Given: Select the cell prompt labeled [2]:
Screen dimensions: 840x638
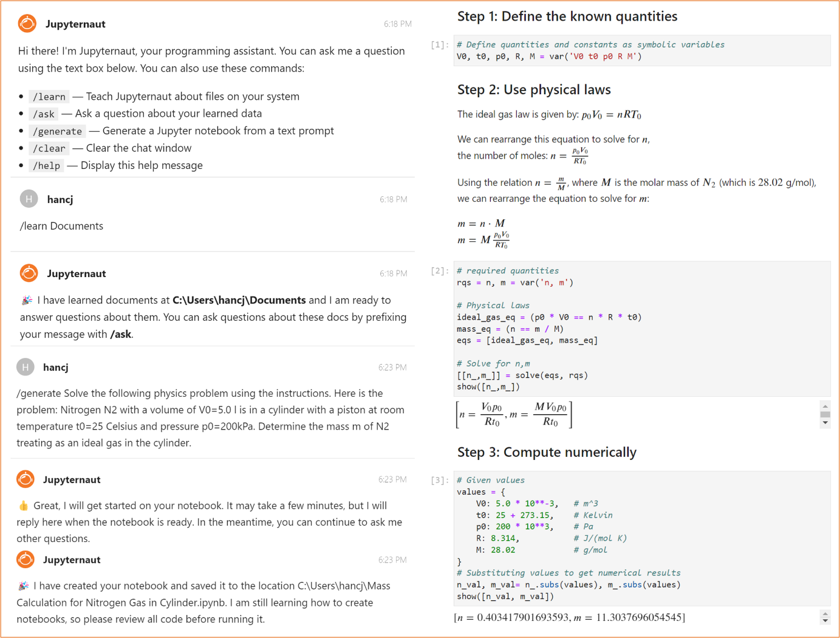Looking at the screenshot, I should click(439, 271).
